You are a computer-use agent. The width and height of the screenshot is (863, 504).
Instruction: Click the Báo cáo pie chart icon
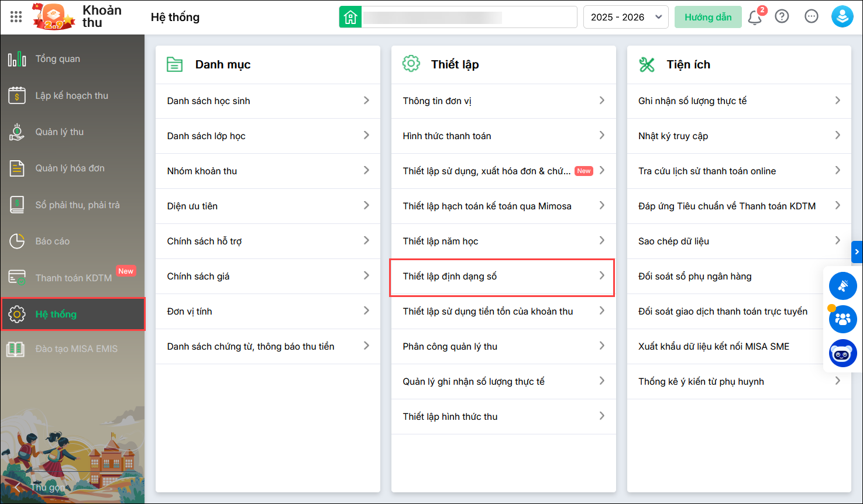point(17,241)
